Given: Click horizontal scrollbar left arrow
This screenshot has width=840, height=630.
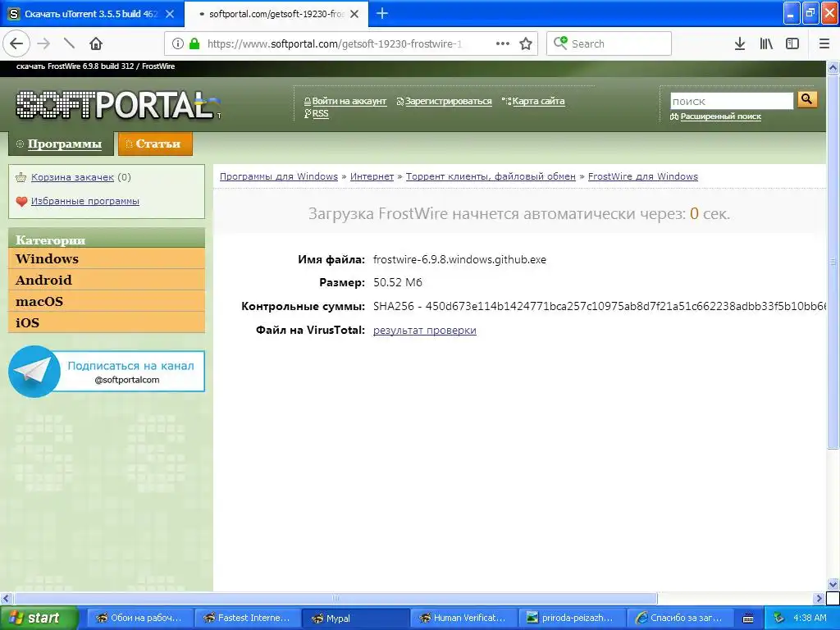Looking at the screenshot, I should (x=6, y=598).
